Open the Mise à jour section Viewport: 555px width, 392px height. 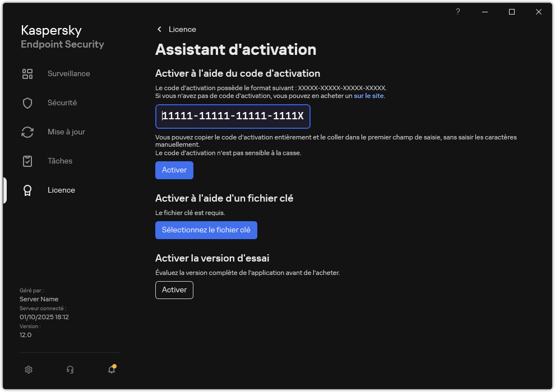pos(66,132)
